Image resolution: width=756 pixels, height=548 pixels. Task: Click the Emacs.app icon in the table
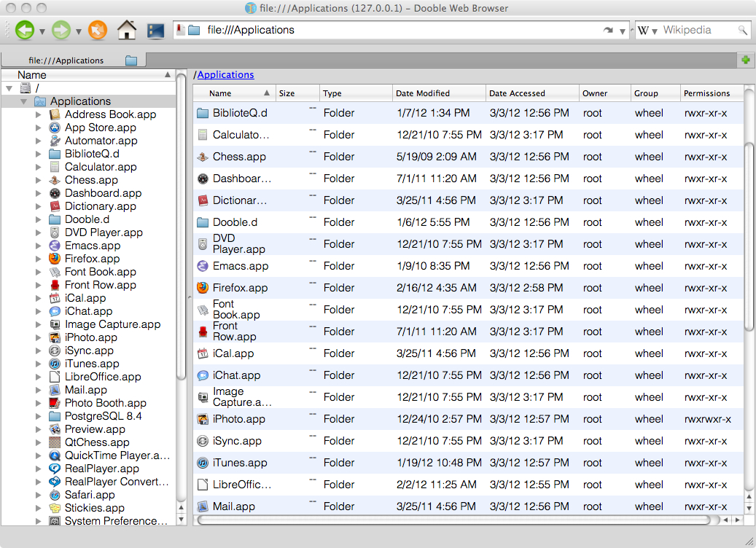(x=203, y=266)
